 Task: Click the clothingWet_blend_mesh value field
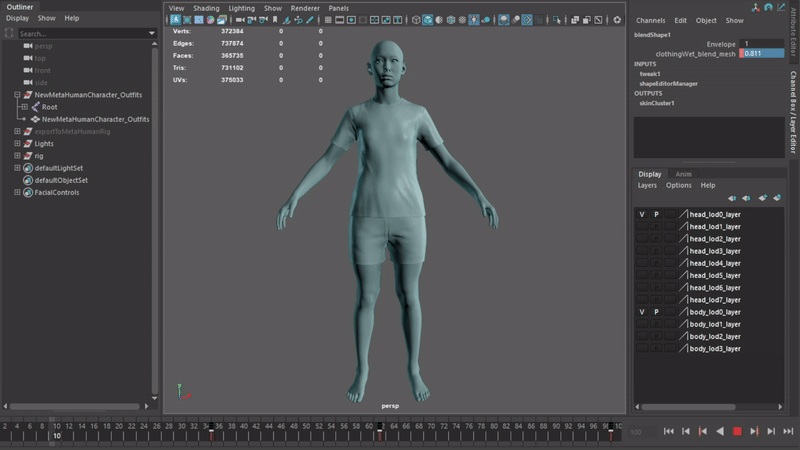click(762, 53)
